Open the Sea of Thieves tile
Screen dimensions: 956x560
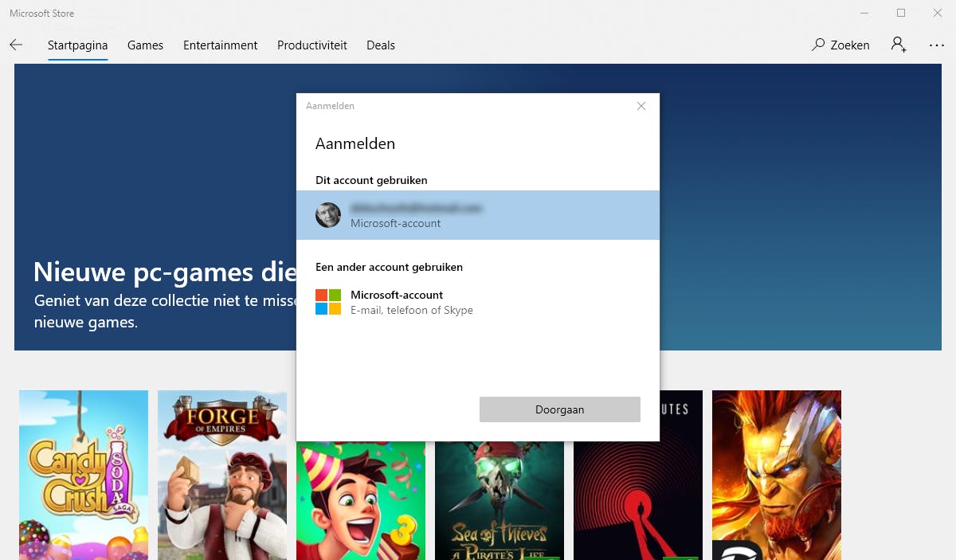tap(500, 500)
